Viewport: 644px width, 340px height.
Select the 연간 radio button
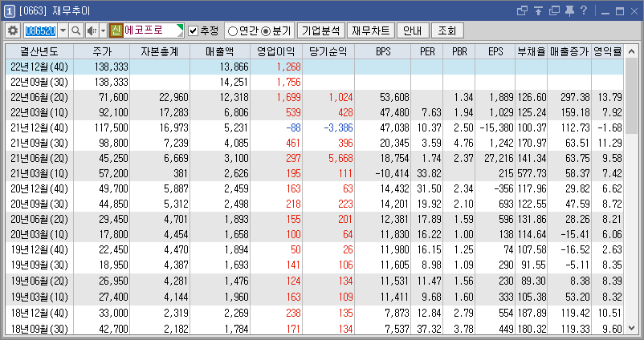(232, 30)
